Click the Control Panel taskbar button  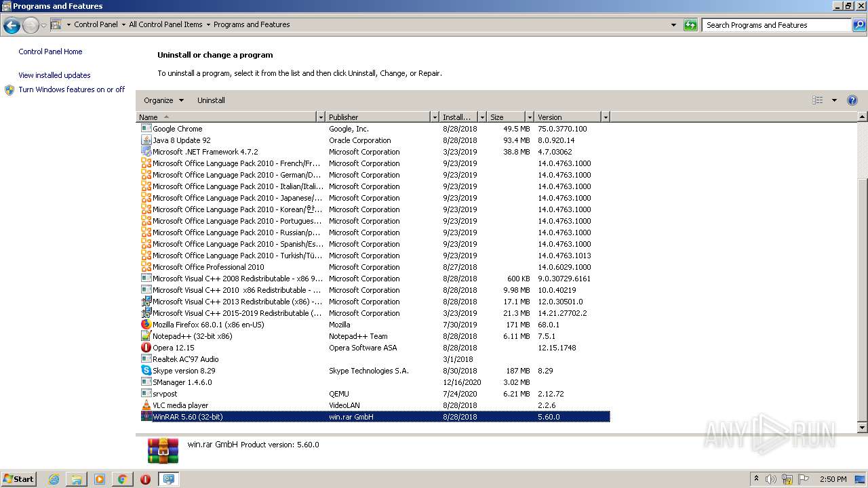168,479
